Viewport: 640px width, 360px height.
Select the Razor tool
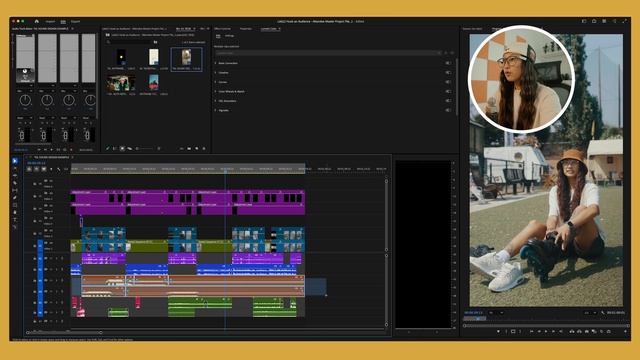15,183
